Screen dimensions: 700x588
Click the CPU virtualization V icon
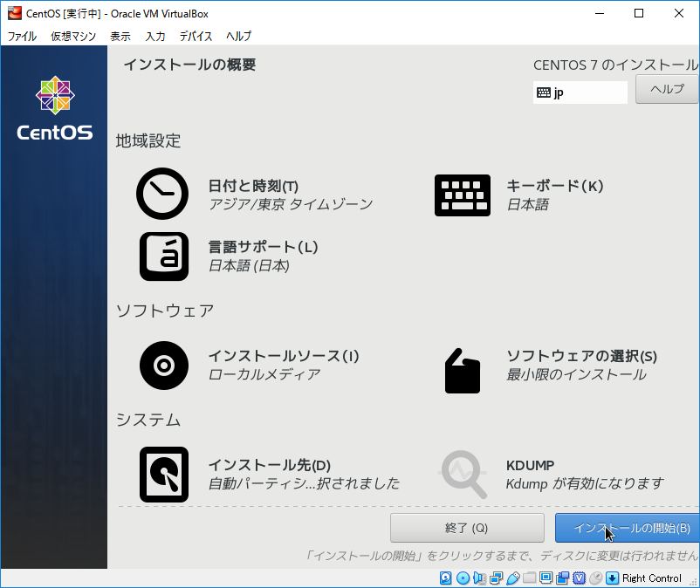579,578
